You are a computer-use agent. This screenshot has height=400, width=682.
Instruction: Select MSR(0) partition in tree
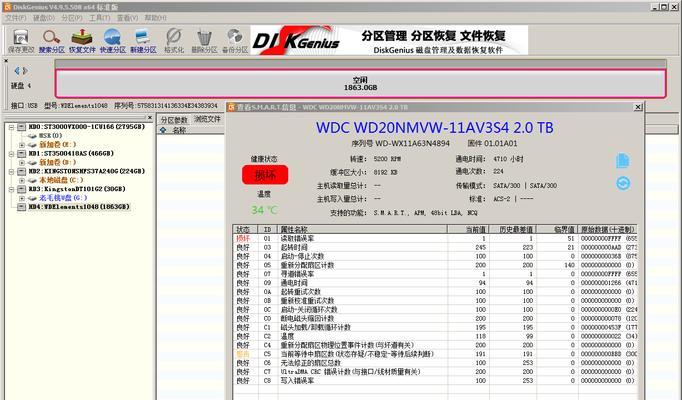click(x=50, y=136)
